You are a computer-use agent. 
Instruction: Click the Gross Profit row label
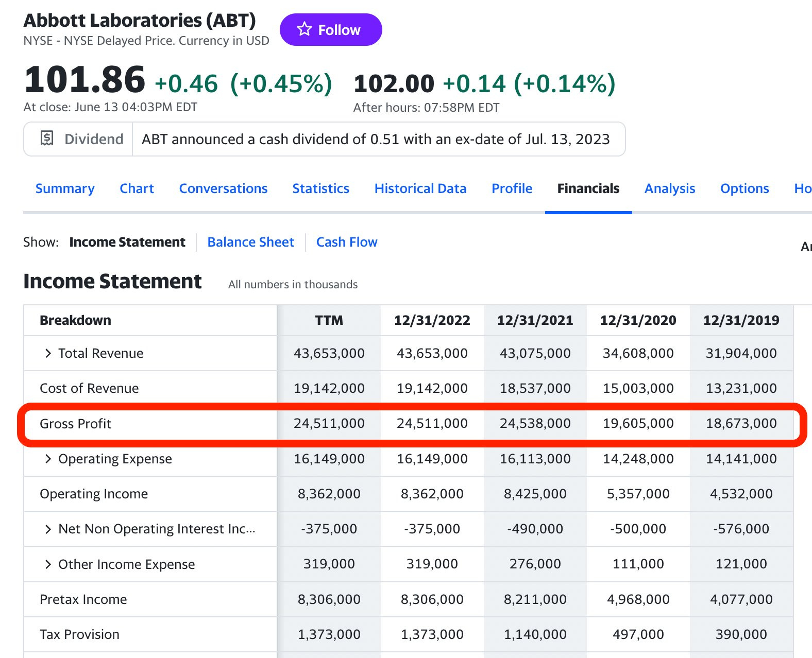75,424
